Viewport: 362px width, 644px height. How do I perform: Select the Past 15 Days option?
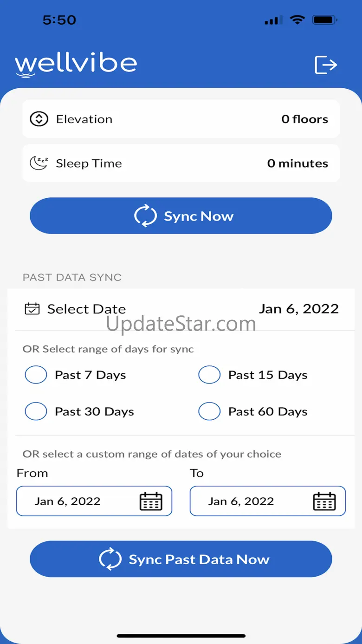tap(209, 375)
